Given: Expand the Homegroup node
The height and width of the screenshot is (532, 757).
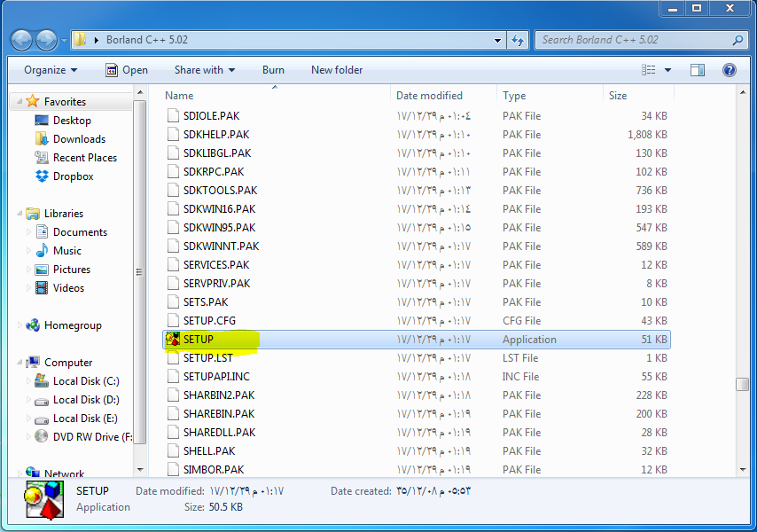Looking at the screenshot, I should [x=20, y=325].
